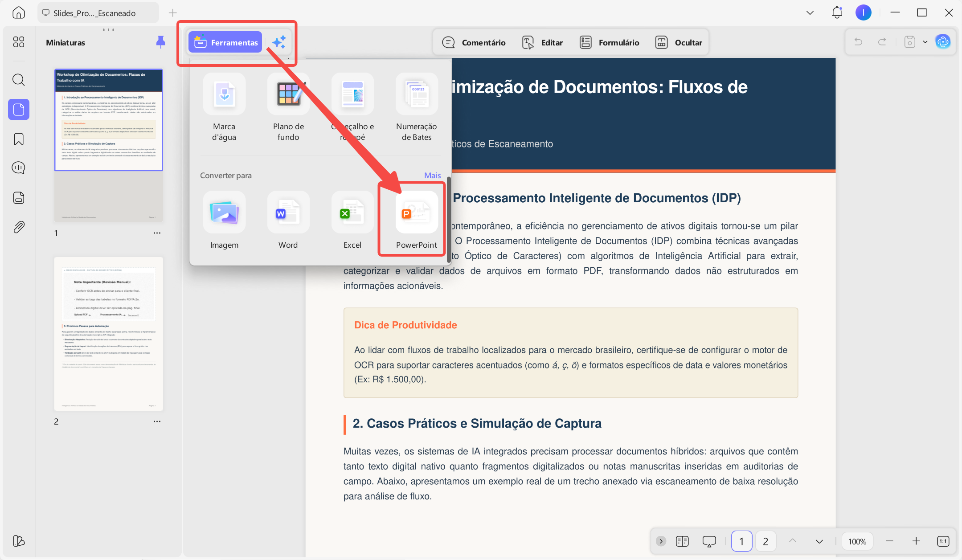Viewport: 962px width, 560px height.
Task: Open page 2 thumbnail options menu
Action: [x=157, y=421]
